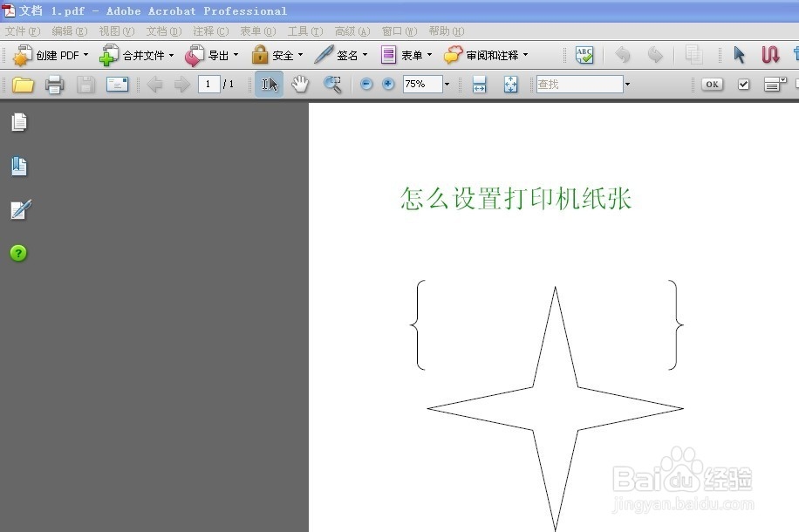Activate the Zoom marquee tool
The height and width of the screenshot is (532, 799).
(331, 84)
